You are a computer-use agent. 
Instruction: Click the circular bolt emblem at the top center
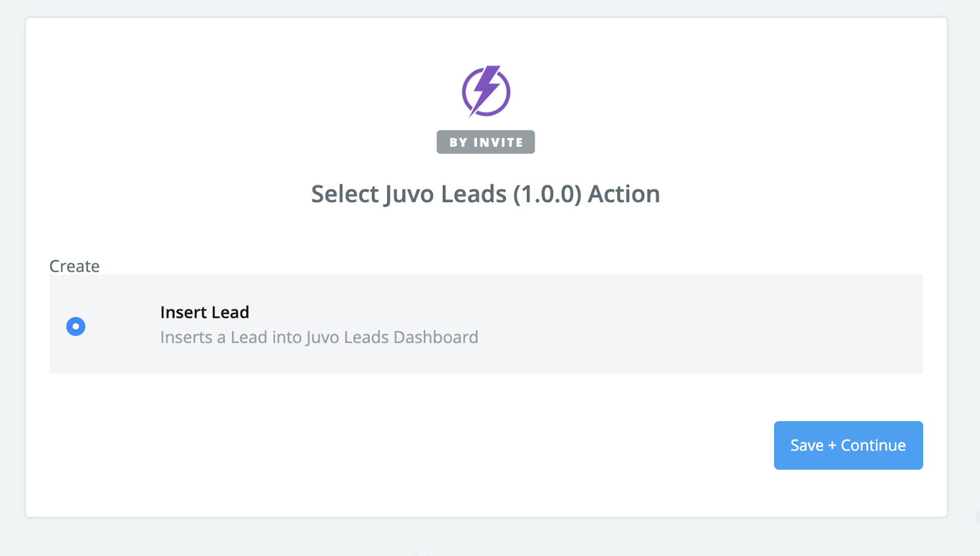(486, 91)
